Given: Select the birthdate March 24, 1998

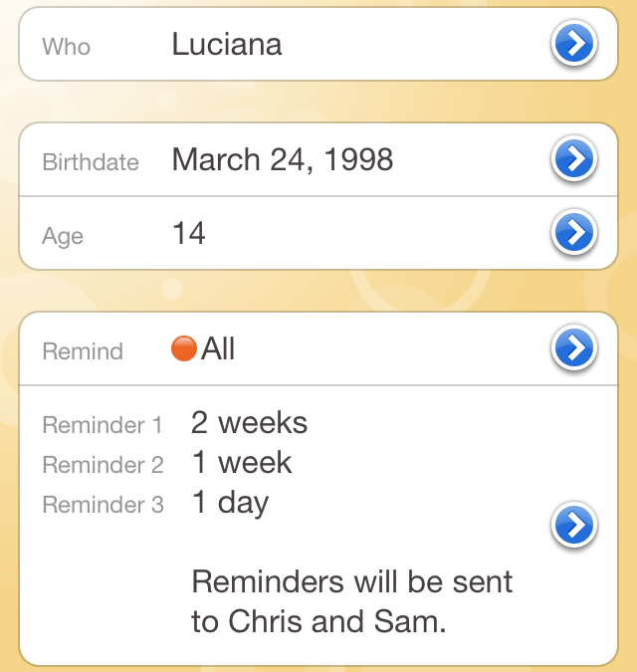Looking at the screenshot, I should tap(283, 159).
